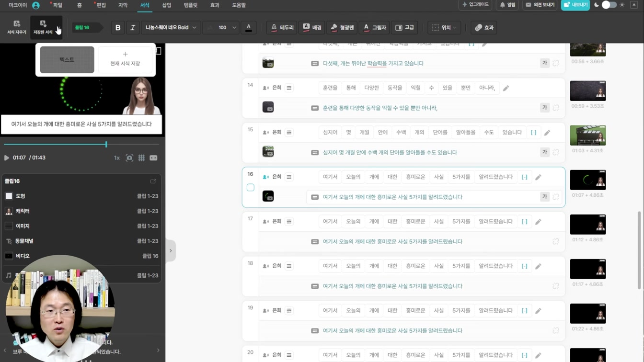The width and height of the screenshot is (644, 362).
Task: Switch to the 자막 tab
Action: [x=123, y=5]
